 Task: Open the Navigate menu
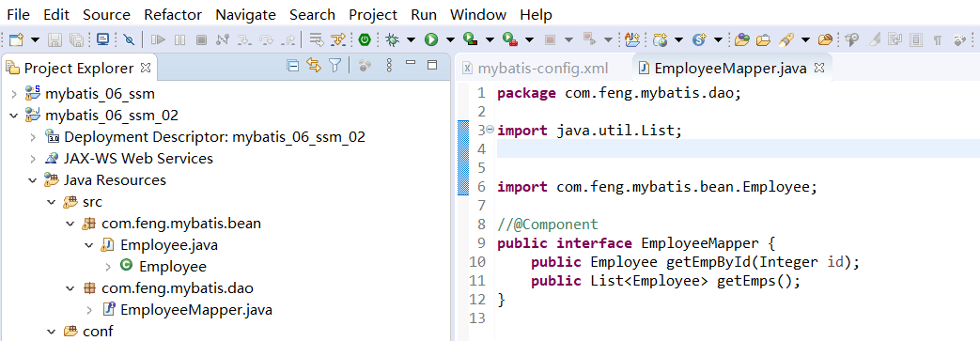coord(245,14)
